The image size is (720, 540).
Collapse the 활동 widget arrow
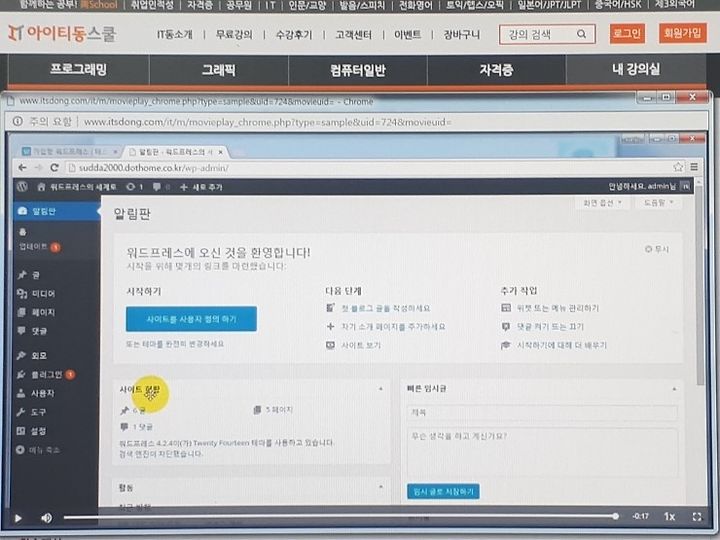click(381, 486)
